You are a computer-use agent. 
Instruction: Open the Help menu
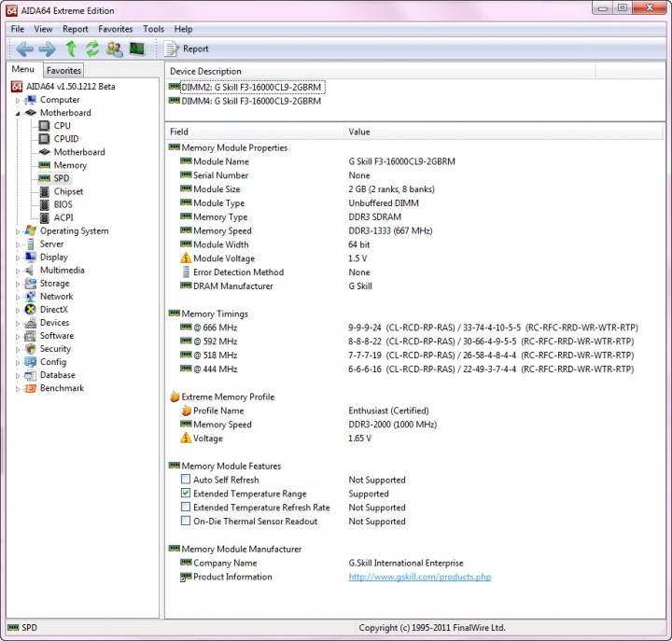tap(183, 29)
